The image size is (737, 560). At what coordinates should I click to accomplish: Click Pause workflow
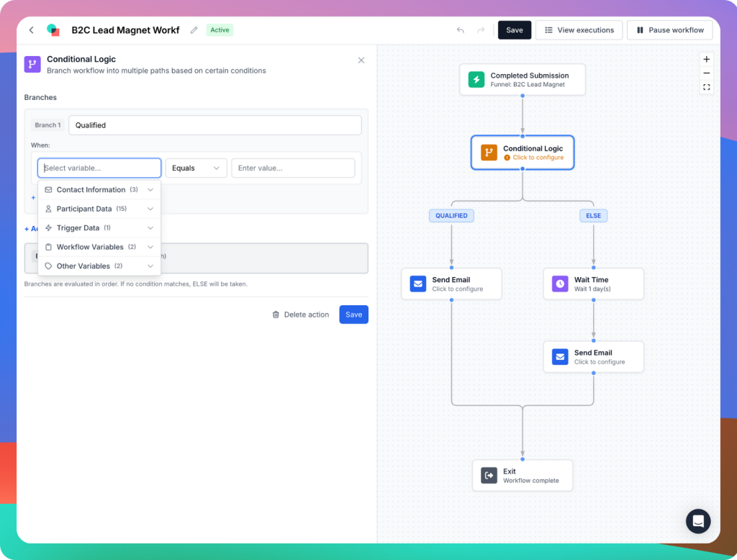coord(670,30)
